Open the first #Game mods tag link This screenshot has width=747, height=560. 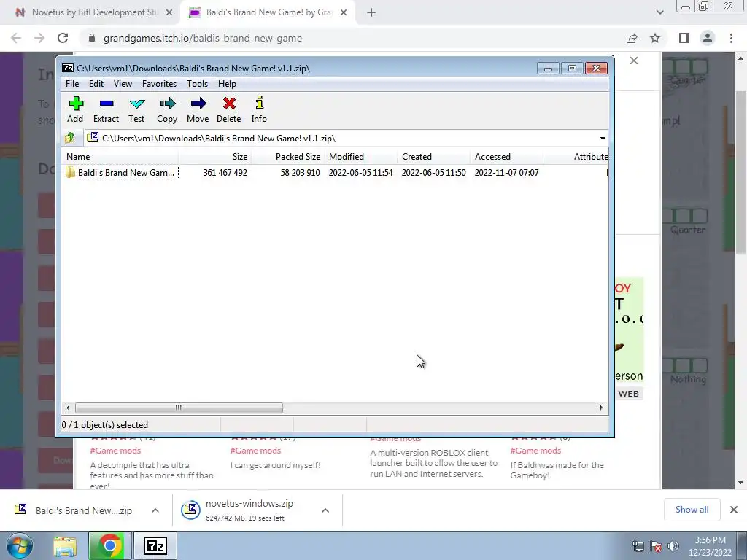[115, 451]
